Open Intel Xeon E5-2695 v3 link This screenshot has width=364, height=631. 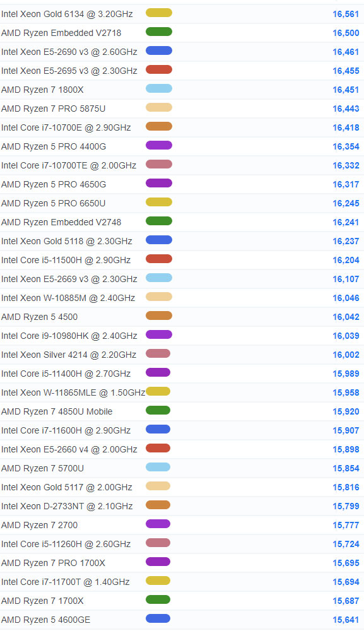coord(69,71)
